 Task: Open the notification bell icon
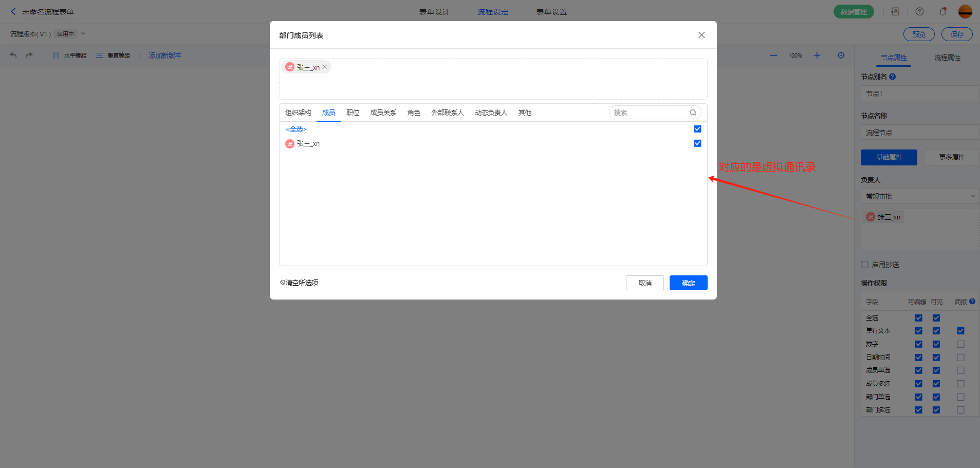click(942, 12)
